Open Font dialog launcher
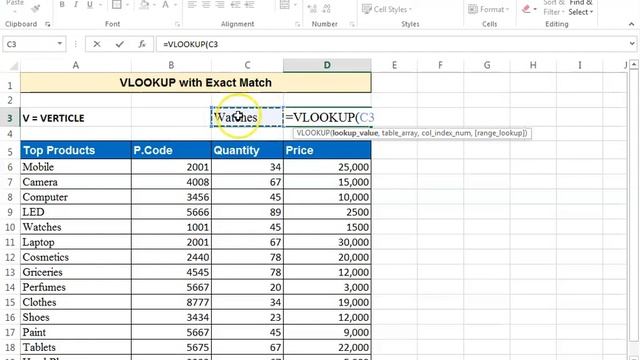This screenshot has height=360, width=640. (x=178, y=24)
